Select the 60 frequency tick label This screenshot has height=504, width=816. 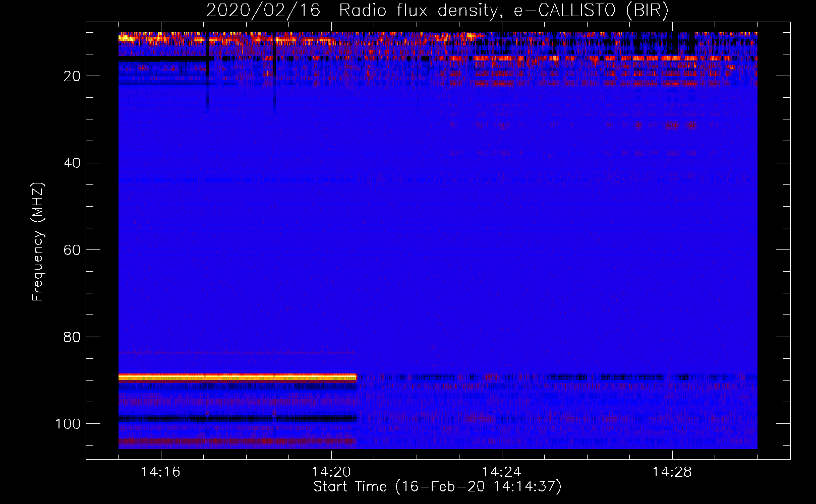coord(72,250)
